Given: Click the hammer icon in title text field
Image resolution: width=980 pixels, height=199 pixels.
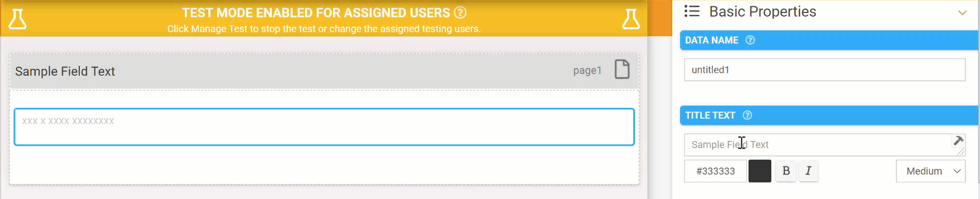Looking at the screenshot, I should [958, 140].
